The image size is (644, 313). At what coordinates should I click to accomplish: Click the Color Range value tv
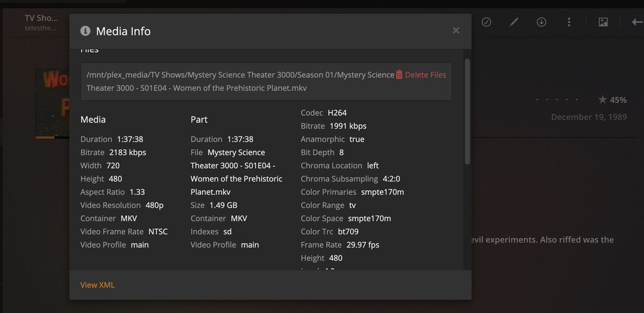(352, 205)
